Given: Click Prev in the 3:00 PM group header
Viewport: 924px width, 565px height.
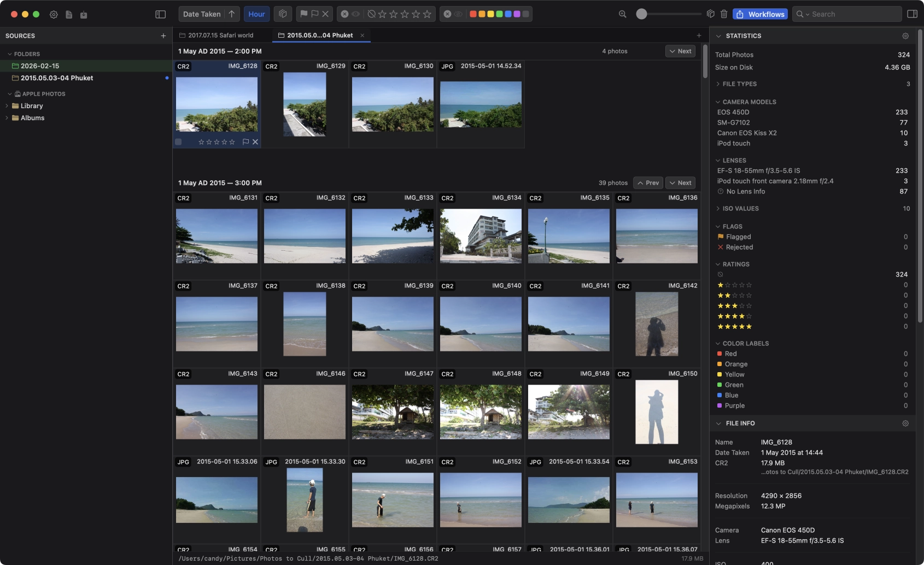Looking at the screenshot, I should pyautogui.click(x=648, y=183).
